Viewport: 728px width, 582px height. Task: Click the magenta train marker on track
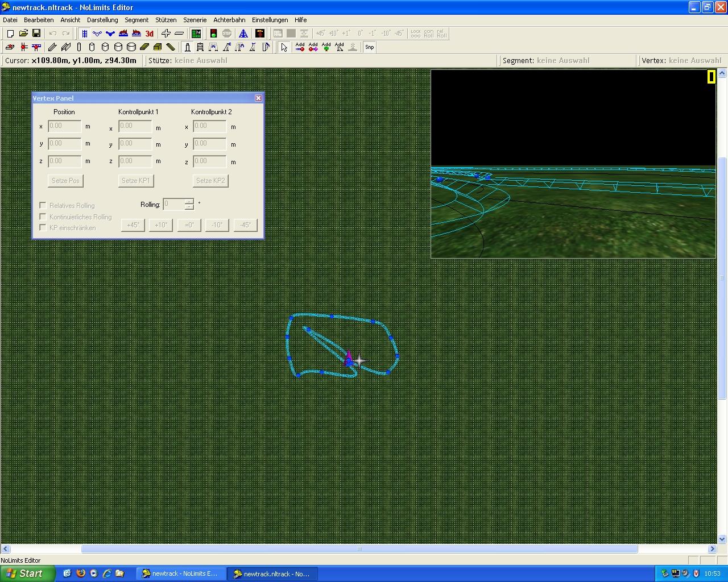click(349, 359)
